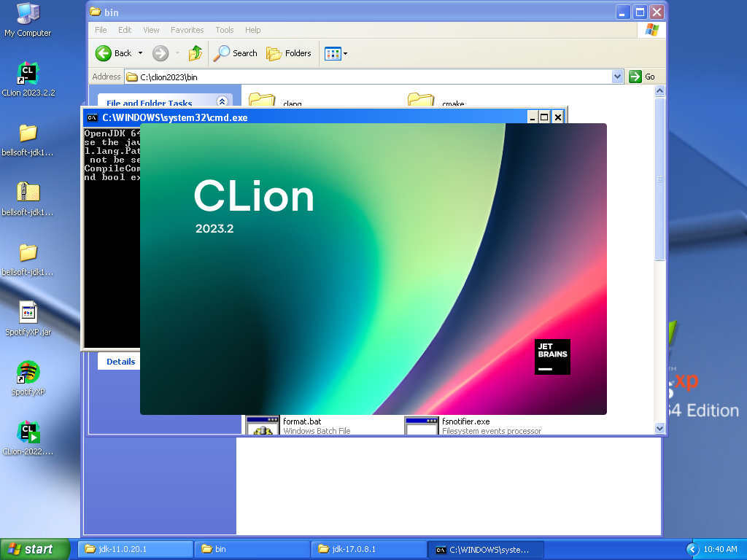The height and width of the screenshot is (560, 747).
Task: Expand the Address bar dropdown
Action: click(617, 77)
